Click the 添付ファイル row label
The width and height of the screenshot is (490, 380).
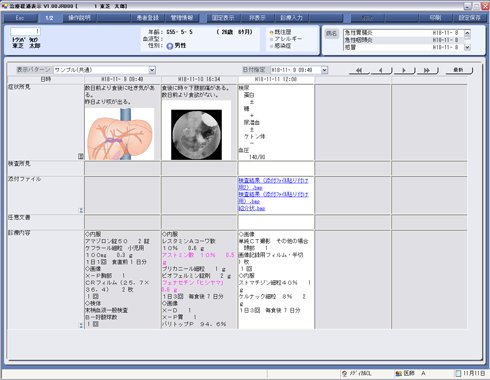tap(25, 179)
